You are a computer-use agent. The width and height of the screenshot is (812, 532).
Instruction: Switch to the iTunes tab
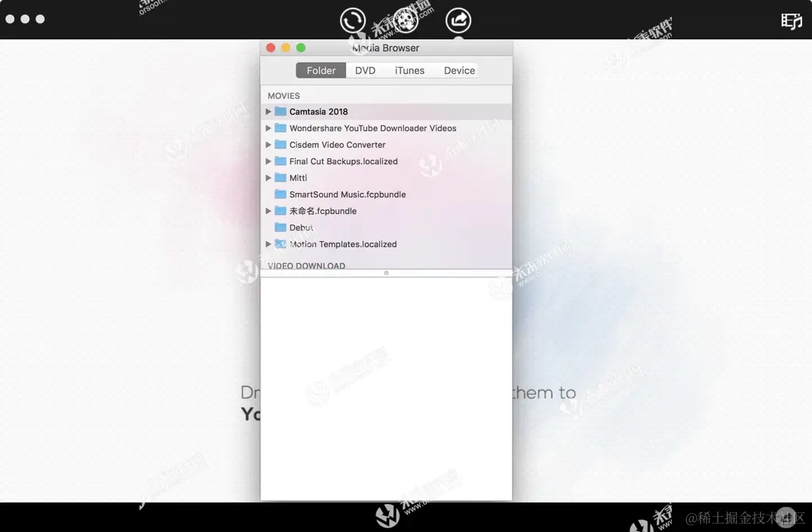coord(409,70)
